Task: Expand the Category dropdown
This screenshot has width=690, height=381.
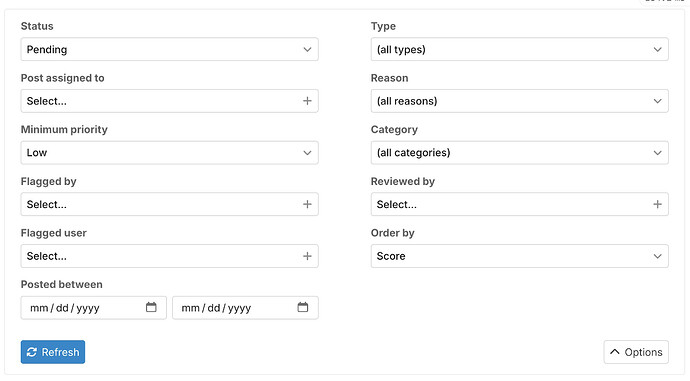Action: 520,153
